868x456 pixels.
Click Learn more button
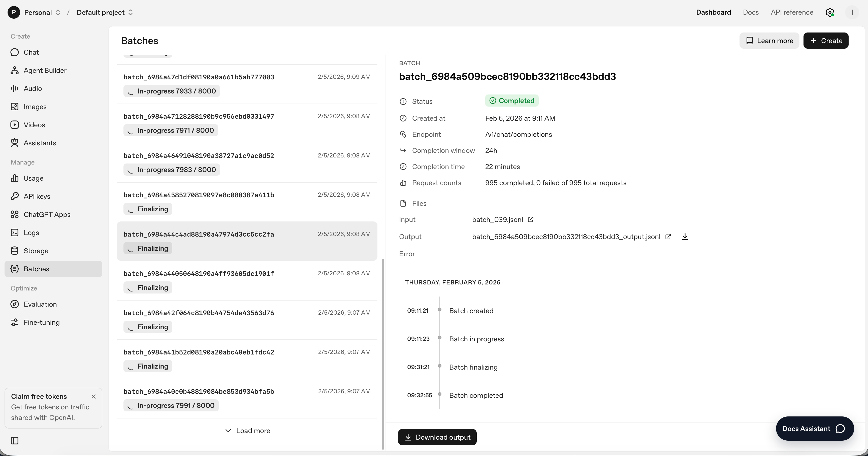coord(769,41)
